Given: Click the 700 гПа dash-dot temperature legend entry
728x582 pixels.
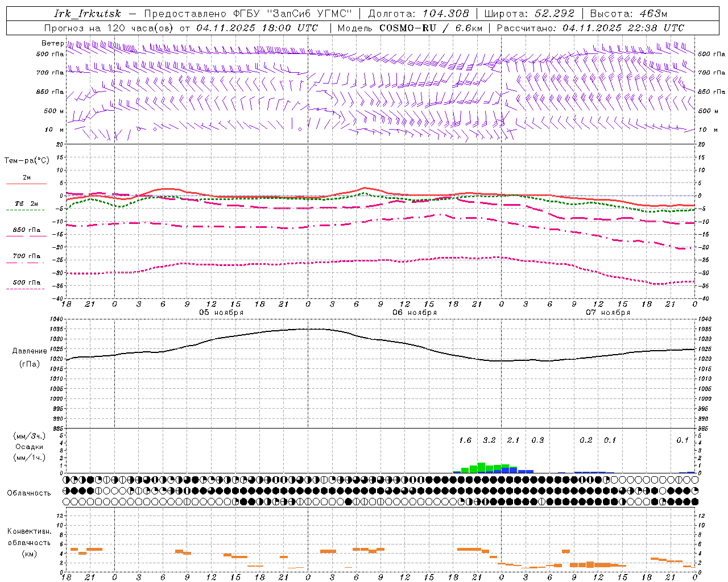Looking at the screenshot, I should (x=26, y=257).
